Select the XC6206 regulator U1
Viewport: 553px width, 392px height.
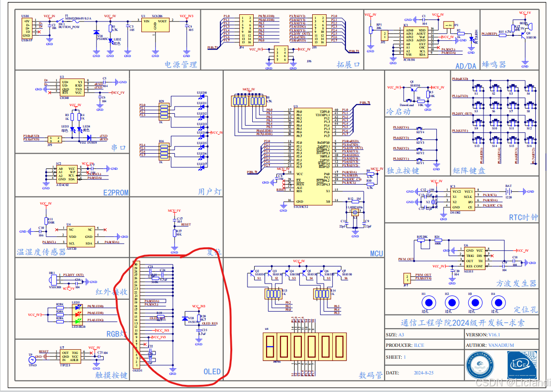coord(155,25)
